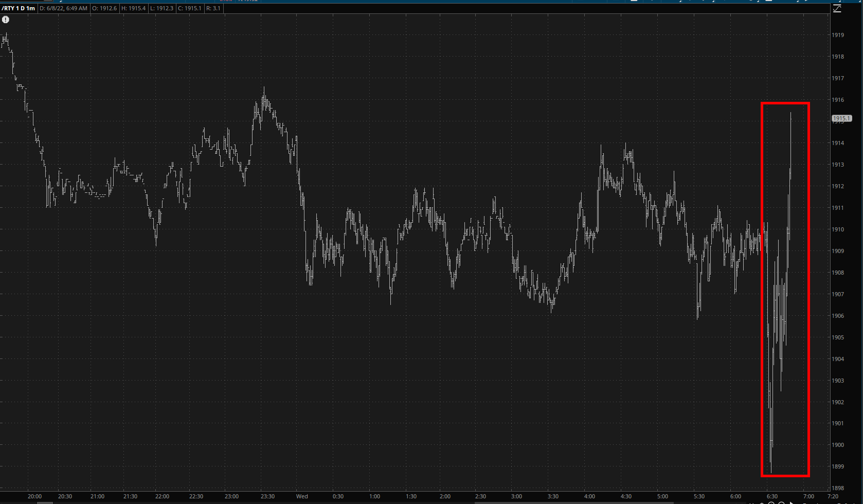Open the price axis settings curve icon

[x=837, y=9]
